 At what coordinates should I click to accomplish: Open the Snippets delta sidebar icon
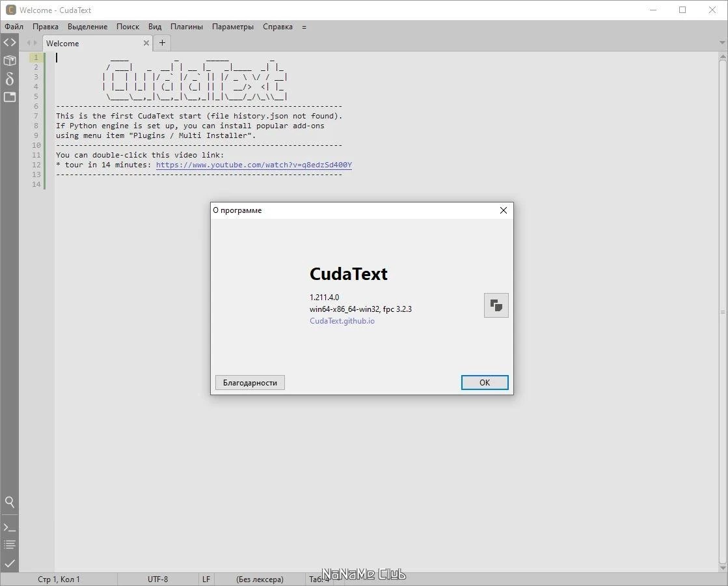(10, 79)
